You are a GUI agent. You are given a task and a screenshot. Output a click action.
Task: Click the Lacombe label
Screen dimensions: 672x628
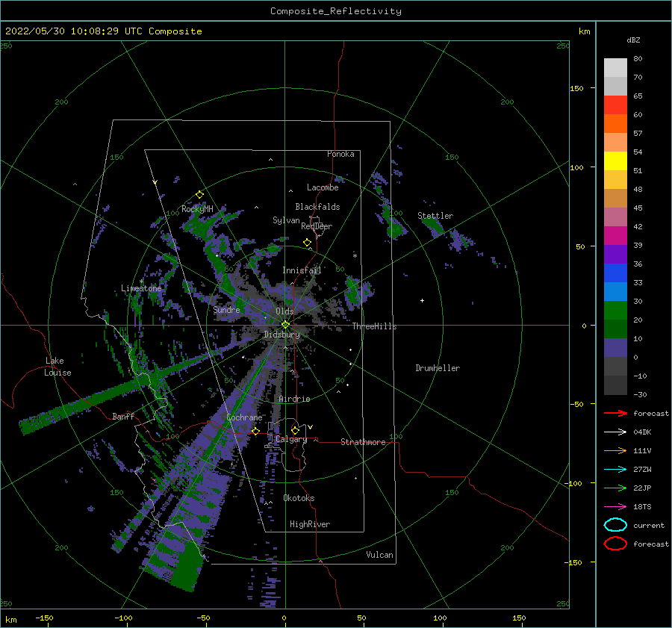pos(323,187)
